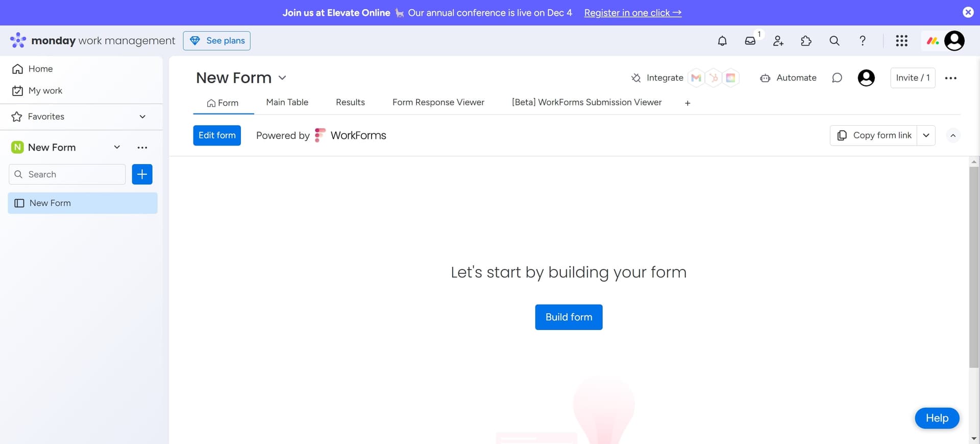Click the WorkForms logo
Image resolution: width=980 pixels, height=444 pixels.
(x=351, y=135)
